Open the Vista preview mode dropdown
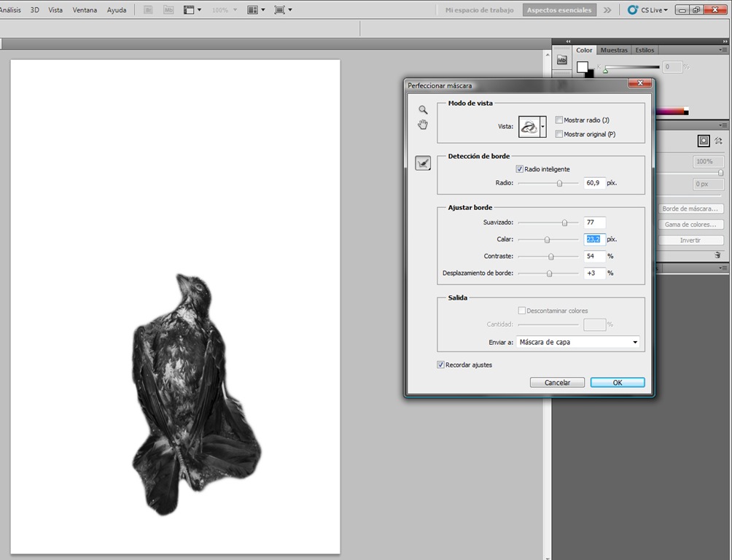The height and width of the screenshot is (560, 732). click(543, 127)
